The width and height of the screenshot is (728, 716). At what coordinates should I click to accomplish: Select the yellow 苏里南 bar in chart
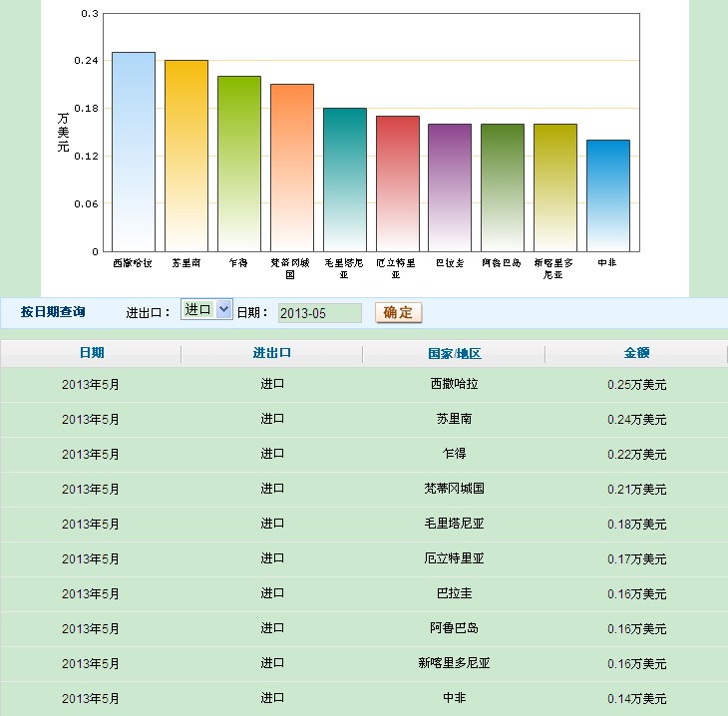(x=186, y=156)
